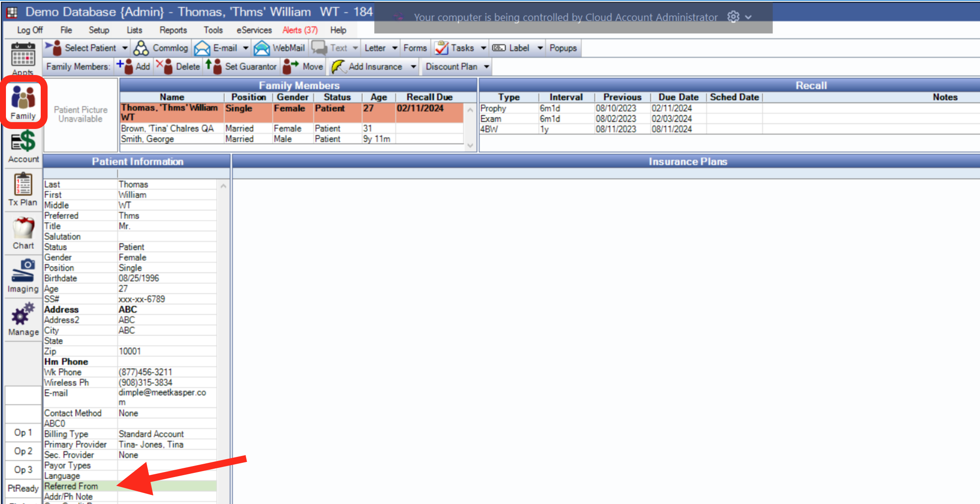980x504 pixels.
Task: Open the Alerts (37) menu
Action: tap(300, 30)
